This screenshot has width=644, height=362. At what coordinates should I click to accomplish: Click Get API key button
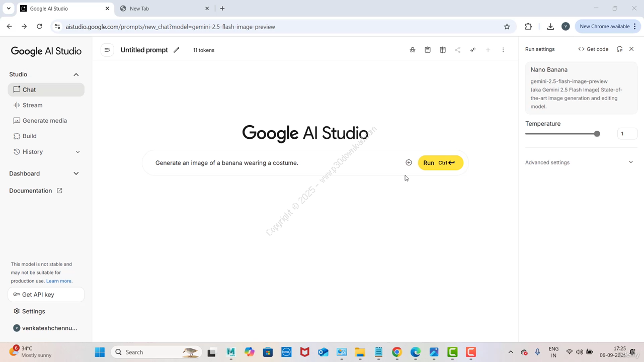pyautogui.click(x=46, y=295)
